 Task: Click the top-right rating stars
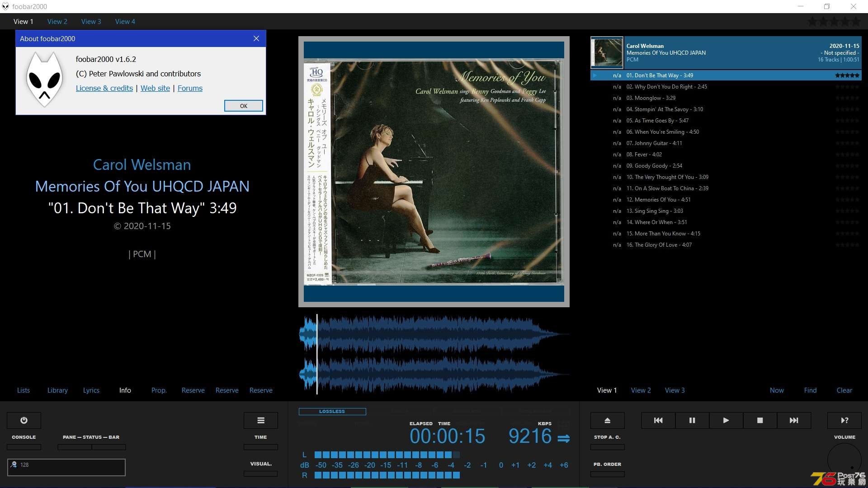point(835,21)
